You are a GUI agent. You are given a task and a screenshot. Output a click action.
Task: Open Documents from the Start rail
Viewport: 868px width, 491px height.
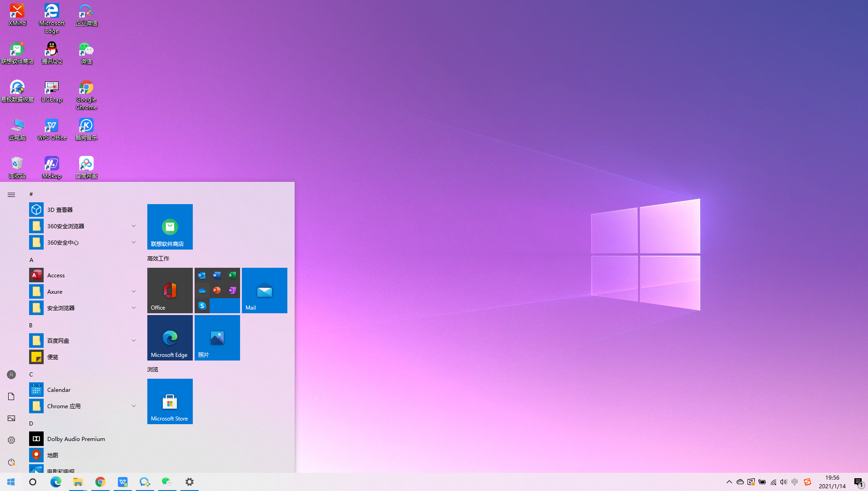(x=11, y=396)
